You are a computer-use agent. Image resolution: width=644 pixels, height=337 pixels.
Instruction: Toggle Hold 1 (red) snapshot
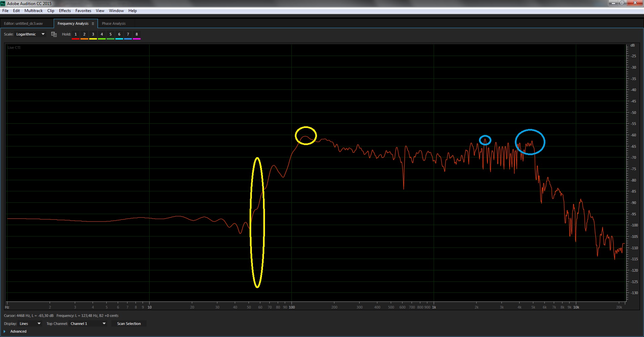click(x=75, y=35)
